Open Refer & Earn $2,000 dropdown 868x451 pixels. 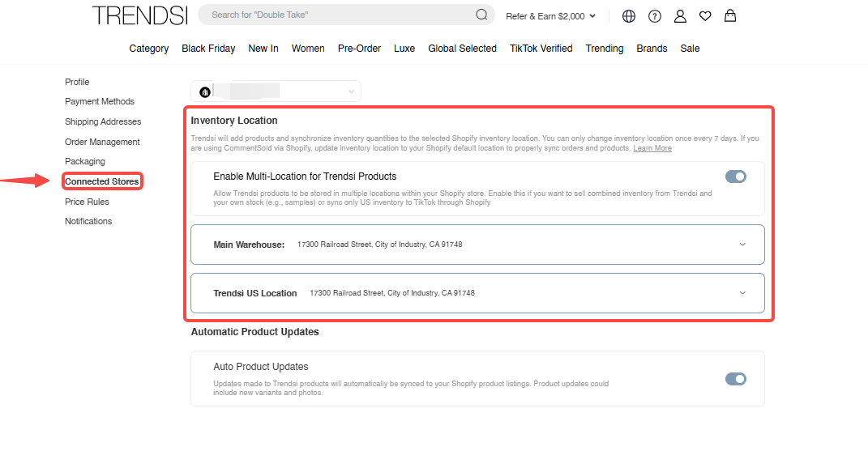551,16
